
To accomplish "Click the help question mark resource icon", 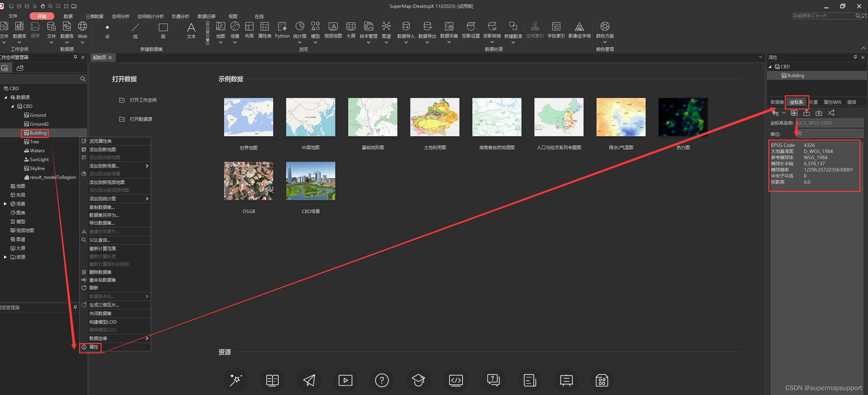I will (382, 380).
